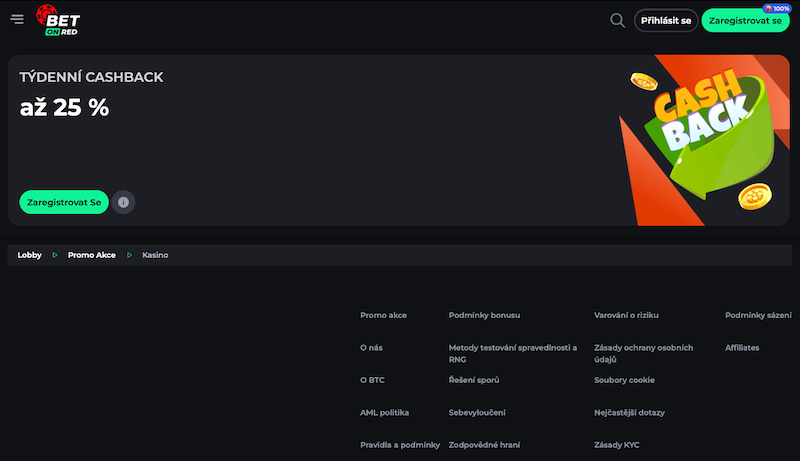Open the hamburger navigation menu
Viewport: 800px width, 461px height.
click(17, 20)
